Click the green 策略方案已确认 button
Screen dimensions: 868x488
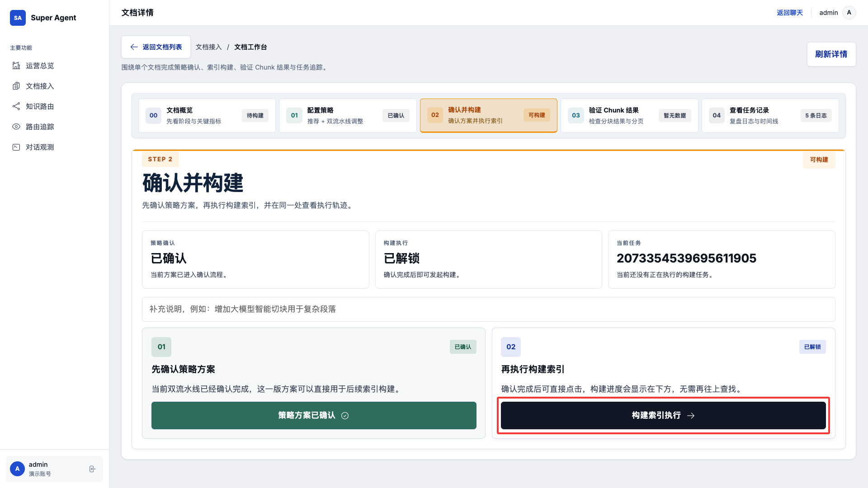point(313,415)
